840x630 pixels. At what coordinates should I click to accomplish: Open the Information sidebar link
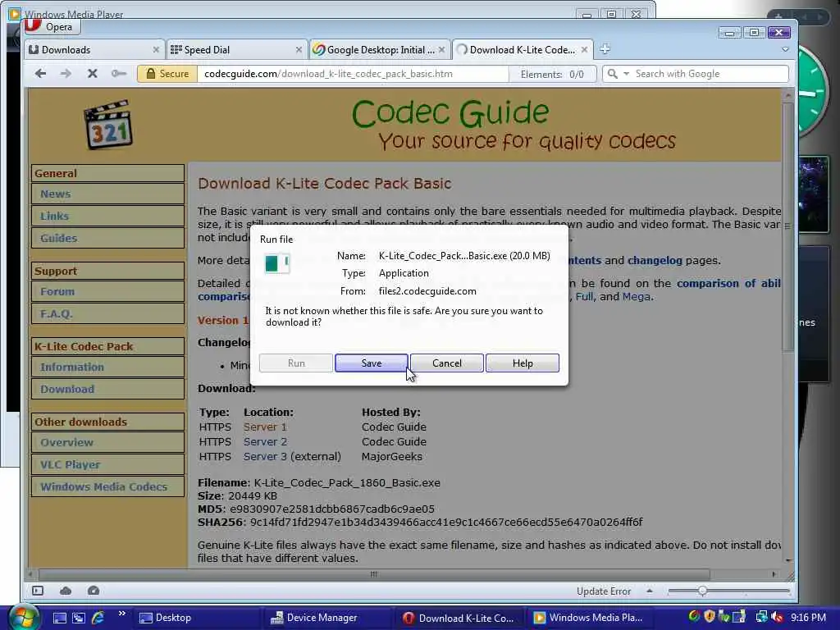click(x=72, y=367)
